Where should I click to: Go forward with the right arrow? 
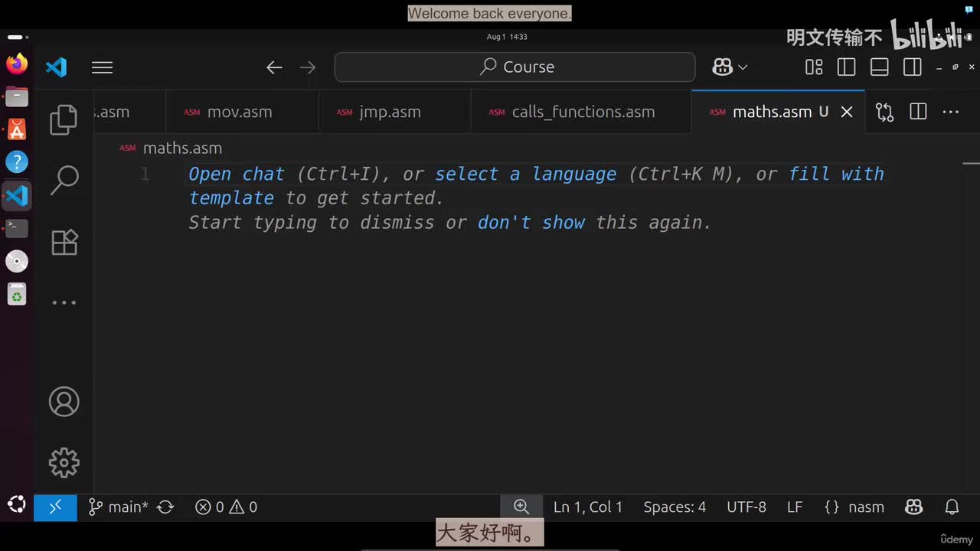308,67
